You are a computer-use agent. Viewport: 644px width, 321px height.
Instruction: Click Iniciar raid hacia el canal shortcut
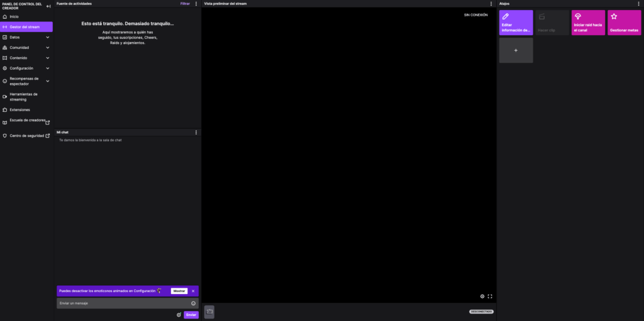point(588,23)
